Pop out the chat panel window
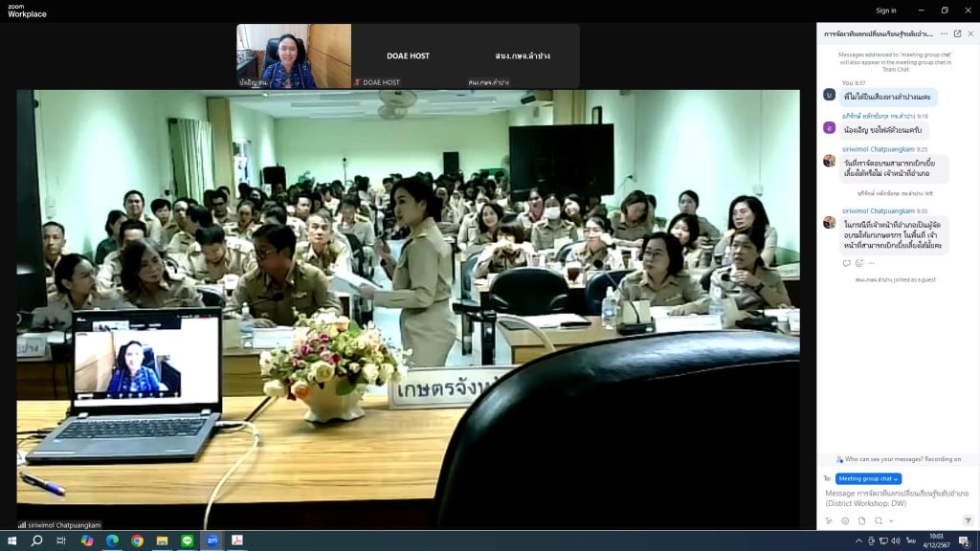The width and height of the screenshot is (980, 551). (957, 33)
